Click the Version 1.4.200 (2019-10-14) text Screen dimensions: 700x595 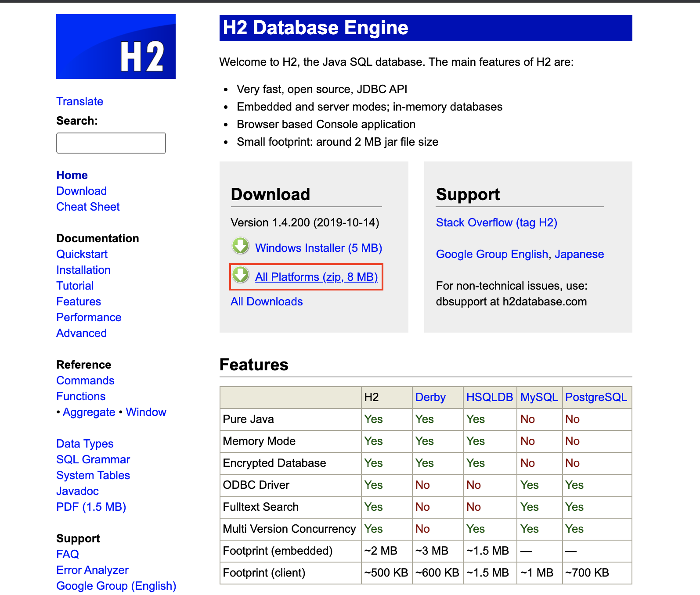point(305,222)
